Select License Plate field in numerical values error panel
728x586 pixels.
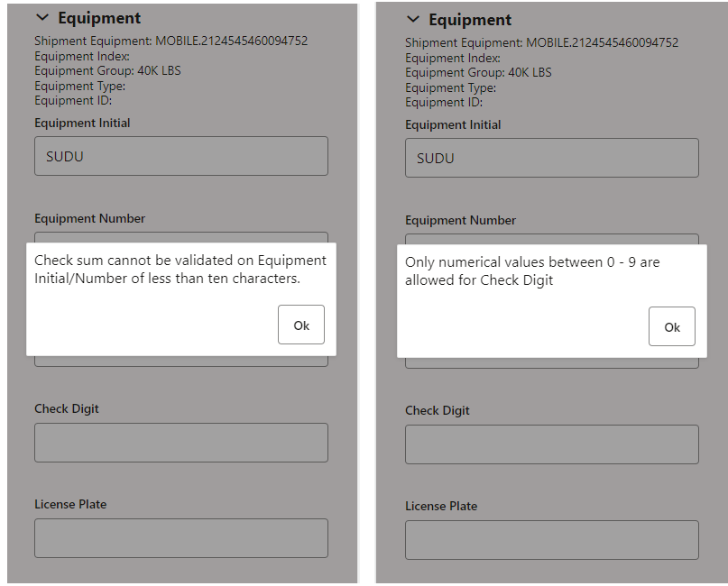point(552,540)
